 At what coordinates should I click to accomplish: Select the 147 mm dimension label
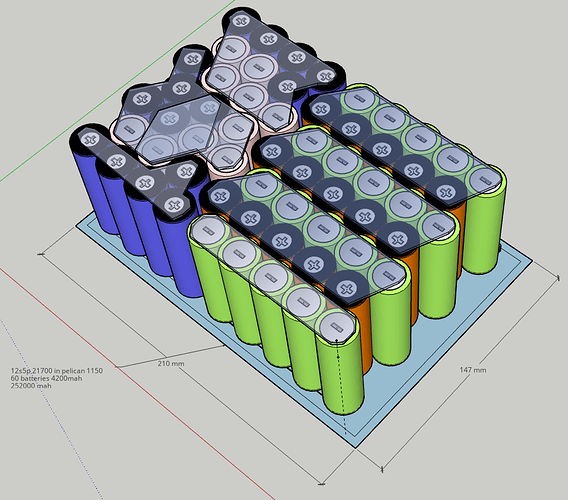coord(473,370)
